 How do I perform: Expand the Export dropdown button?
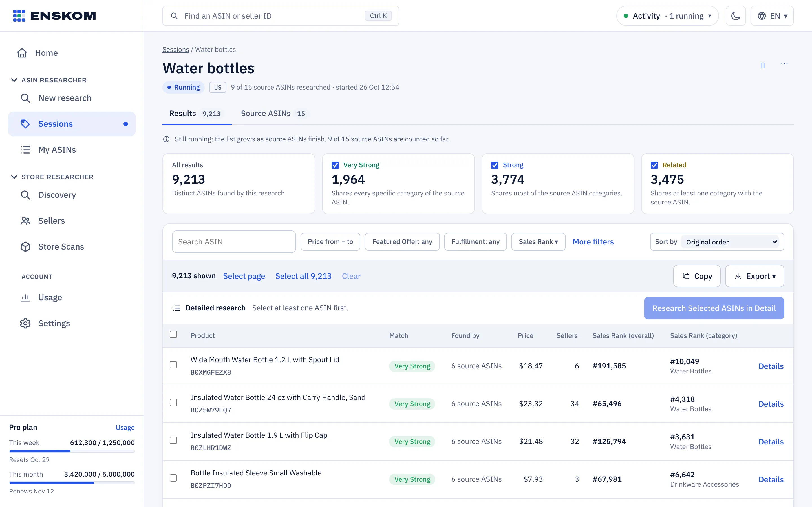tap(754, 276)
